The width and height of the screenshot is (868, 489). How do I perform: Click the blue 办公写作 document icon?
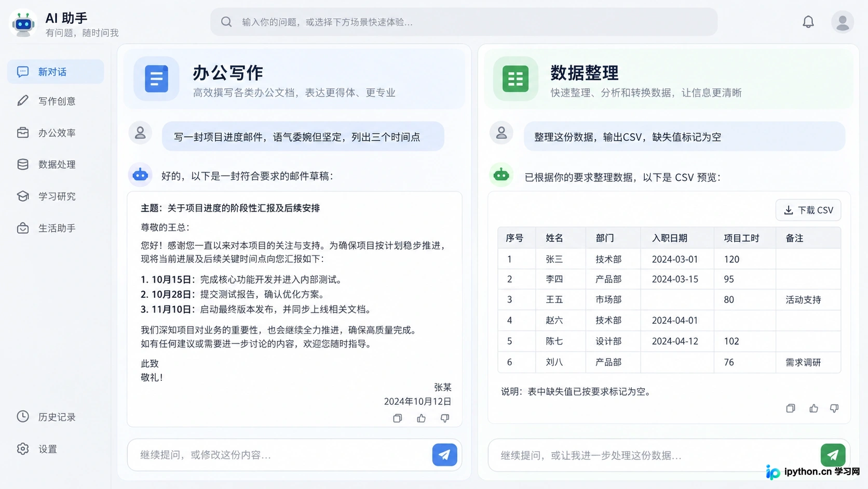(156, 78)
